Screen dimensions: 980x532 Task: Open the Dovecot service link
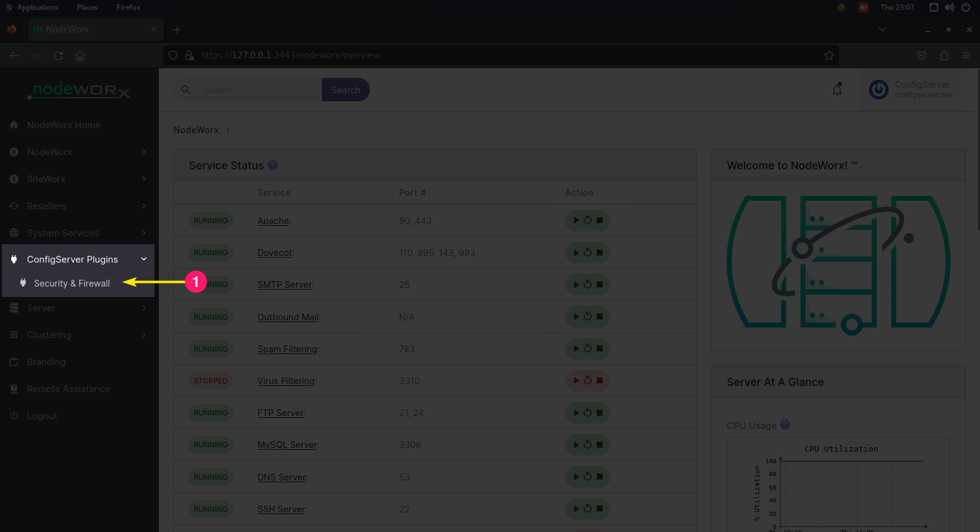275,253
